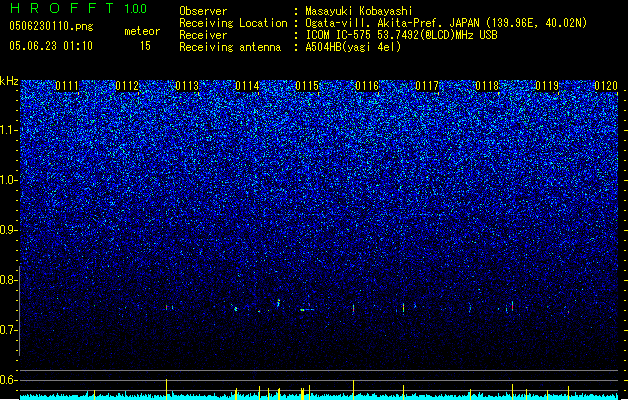Click the 1.0 kHz axis tick label

(9, 180)
